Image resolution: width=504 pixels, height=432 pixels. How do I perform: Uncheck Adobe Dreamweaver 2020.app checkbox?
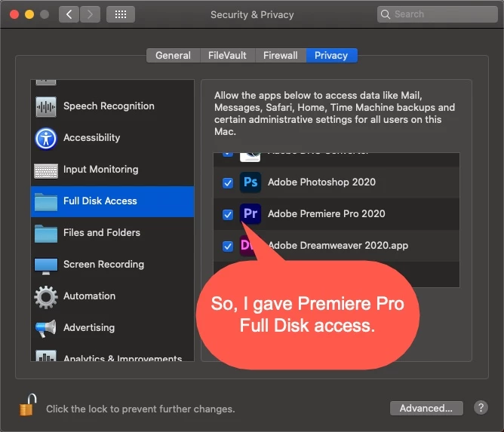click(x=228, y=247)
